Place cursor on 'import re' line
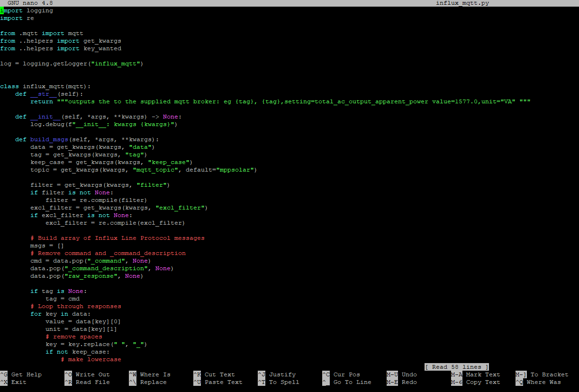Viewport: 579px width, 392px height. coord(17,18)
